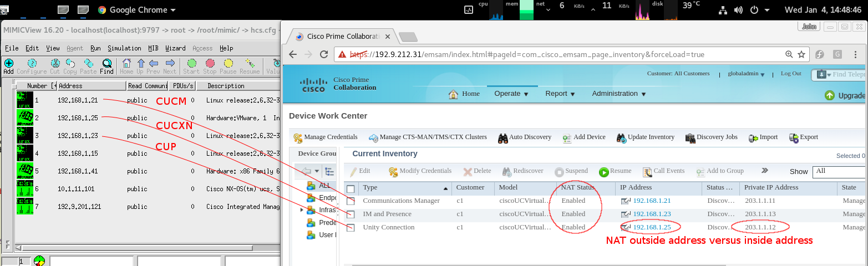This screenshot has height=266, width=868.
Task: Click the Prev arrow icon in MIMICView
Action: pyautogui.click(x=154, y=63)
